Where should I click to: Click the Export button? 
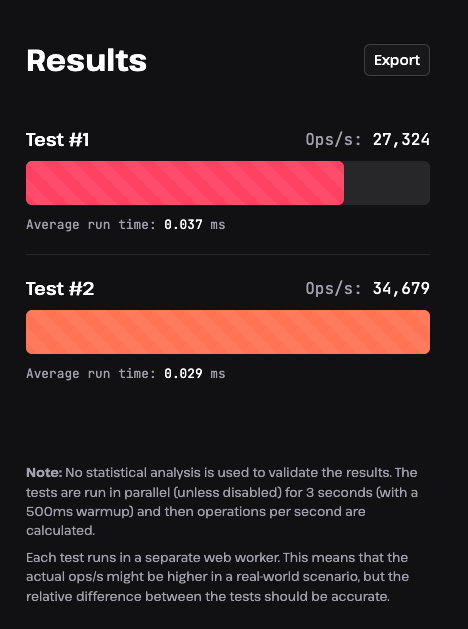click(397, 60)
